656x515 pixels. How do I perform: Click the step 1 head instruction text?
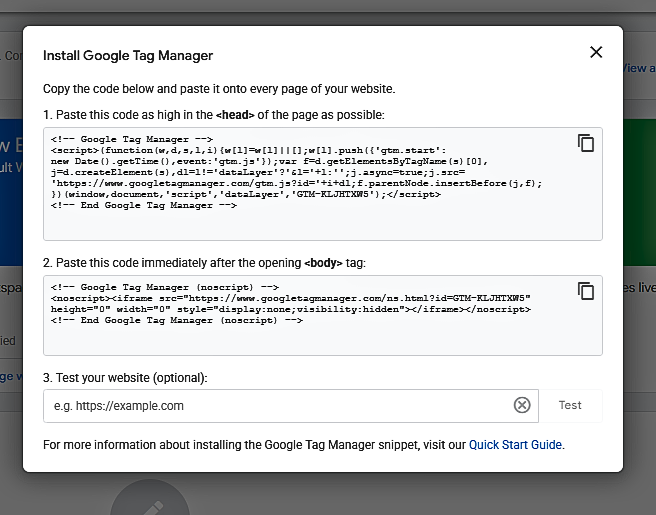coord(213,115)
